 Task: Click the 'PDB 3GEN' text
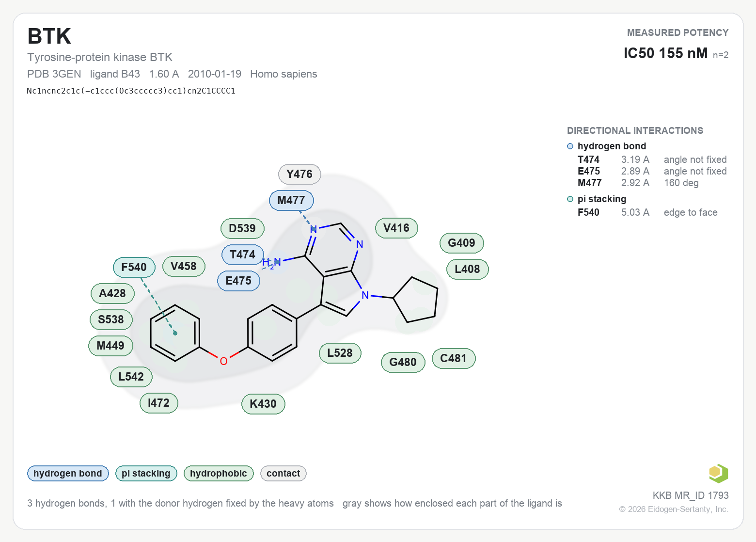[54, 74]
